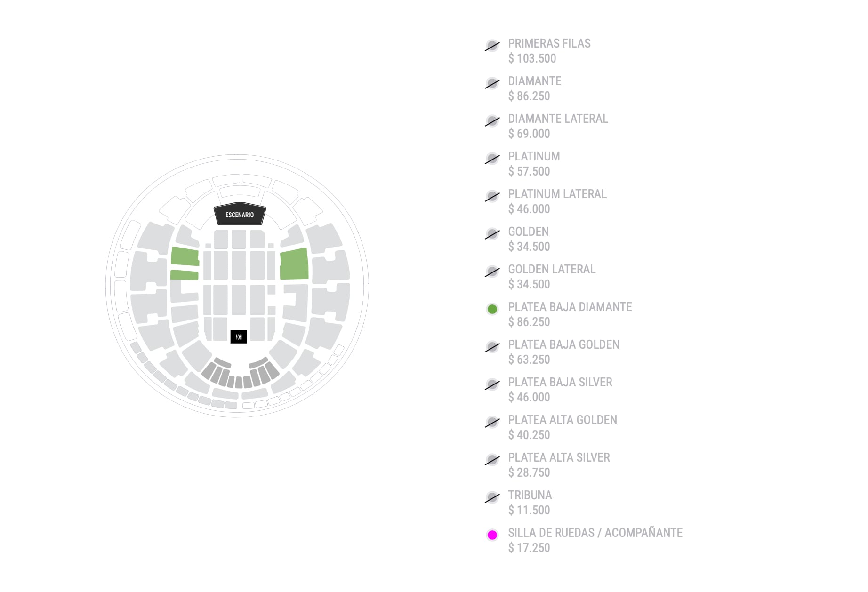This screenshot has height=592, width=868.
Task: Select the large green section right of floor
Action: tap(294, 264)
